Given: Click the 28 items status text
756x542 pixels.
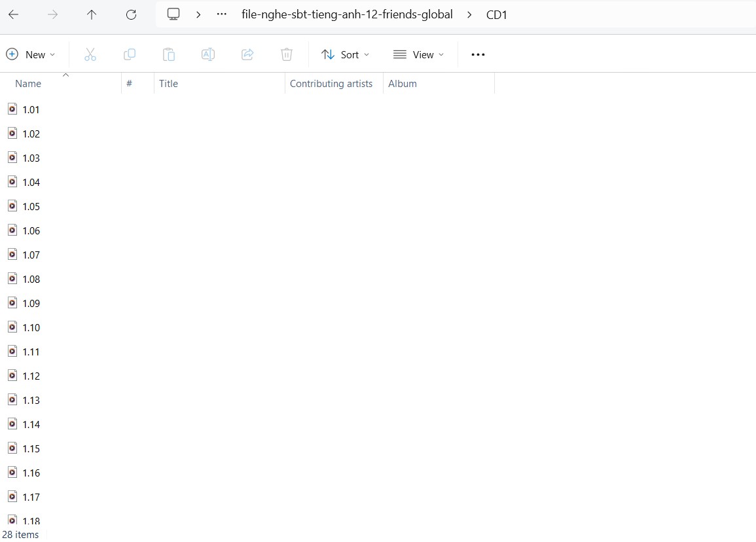Looking at the screenshot, I should pyautogui.click(x=21, y=535).
